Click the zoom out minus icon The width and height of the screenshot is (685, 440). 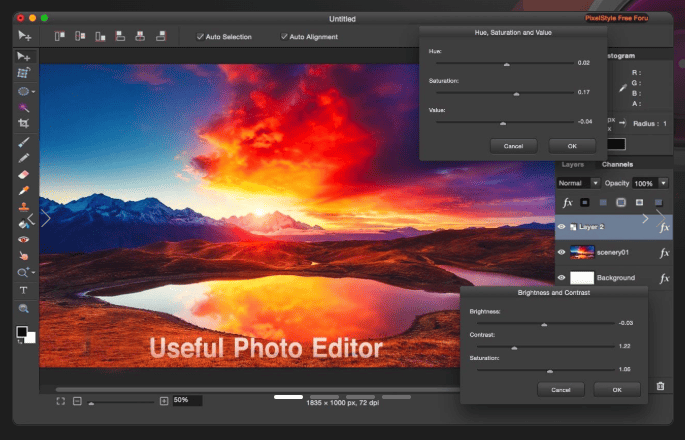click(x=77, y=401)
